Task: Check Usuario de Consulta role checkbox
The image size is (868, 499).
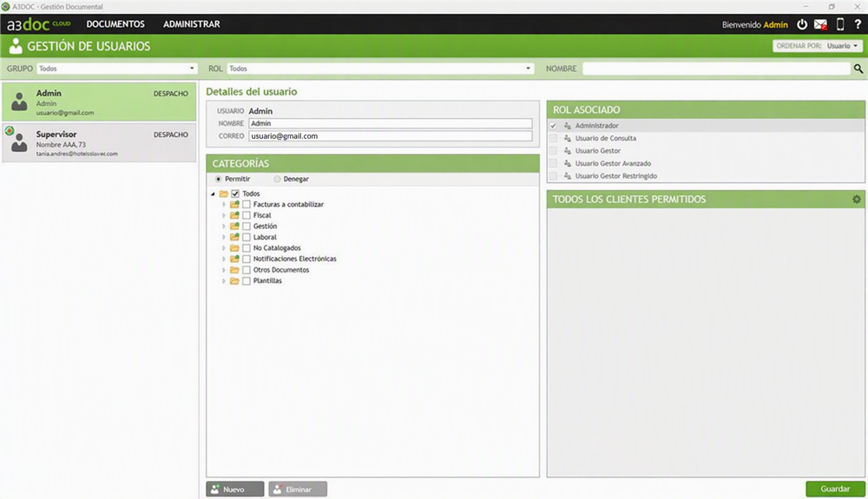Action: click(x=553, y=138)
